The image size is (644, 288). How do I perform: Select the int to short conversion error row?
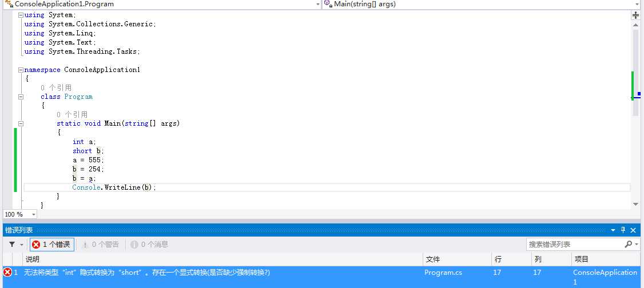click(321, 277)
